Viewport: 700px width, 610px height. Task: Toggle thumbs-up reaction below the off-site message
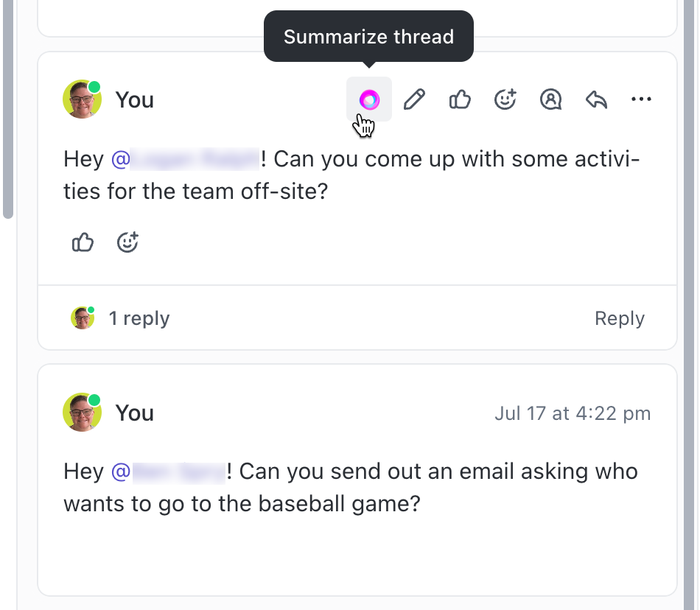[x=83, y=242]
